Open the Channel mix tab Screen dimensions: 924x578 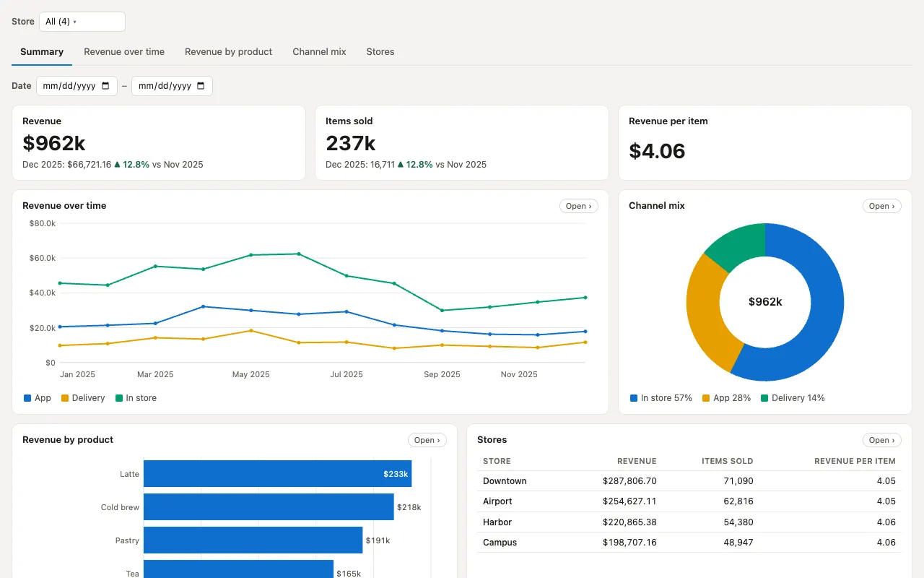(319, 52)
